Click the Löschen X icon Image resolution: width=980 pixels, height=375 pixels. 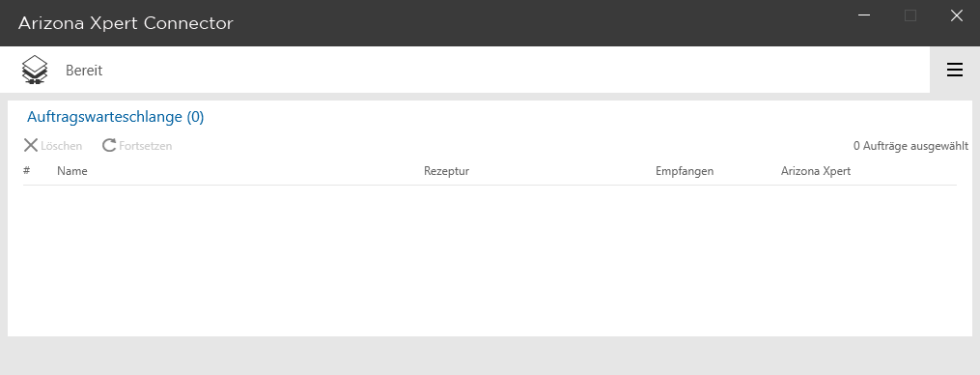point(31,145)
